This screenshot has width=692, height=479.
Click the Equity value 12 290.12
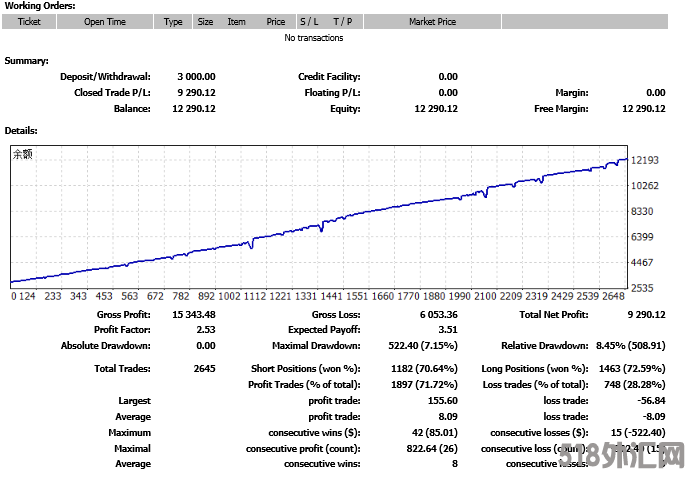[x=436, y=109]
